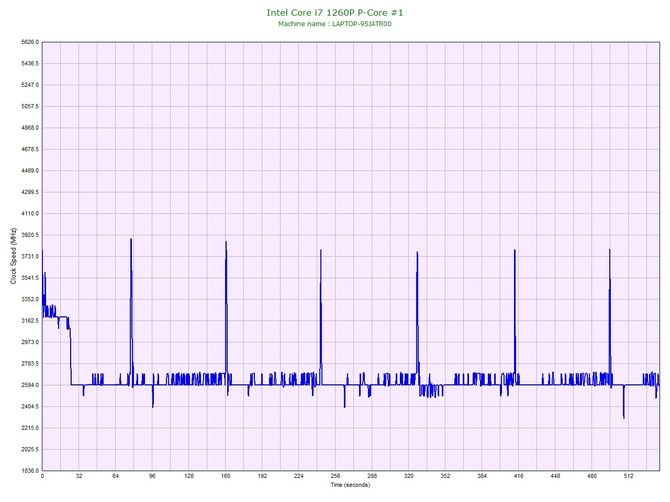This screenshot has width=670, height=502.
Task: Select the 5436.5 y-axis label
Action: coord(30,64)
